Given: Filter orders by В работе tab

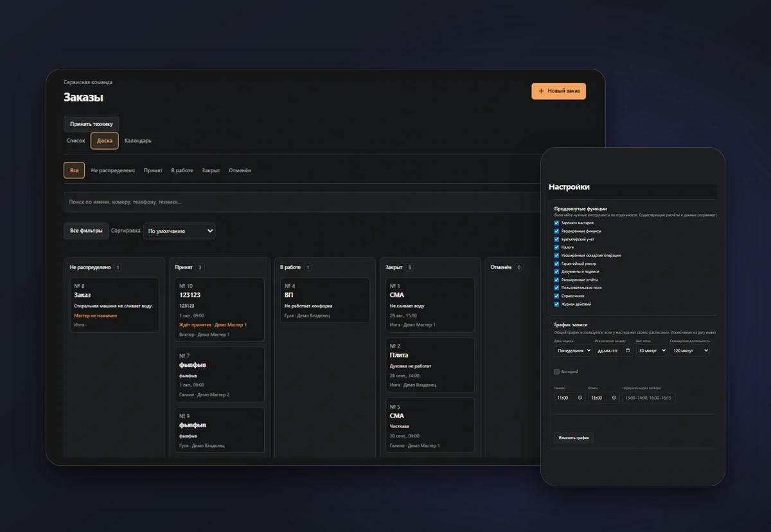Looking at the screenshot, I should coord(182,170).
